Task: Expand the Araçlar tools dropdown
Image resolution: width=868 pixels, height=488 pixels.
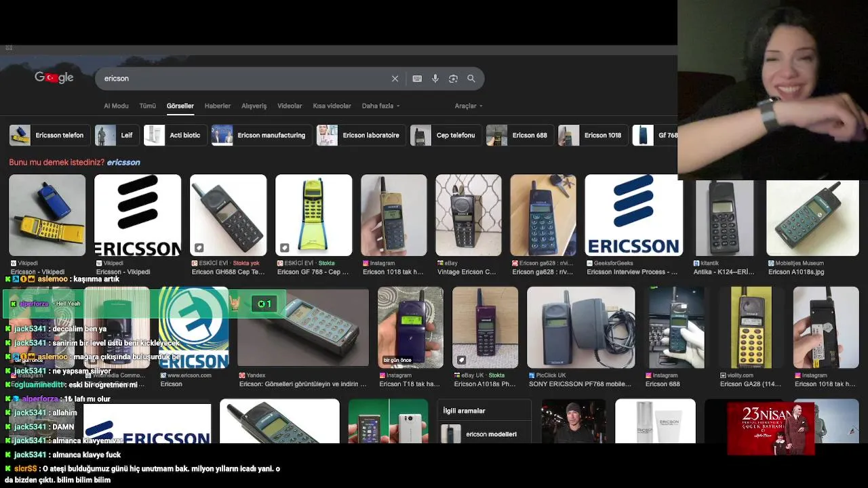Action: click(x=469, y=106)
